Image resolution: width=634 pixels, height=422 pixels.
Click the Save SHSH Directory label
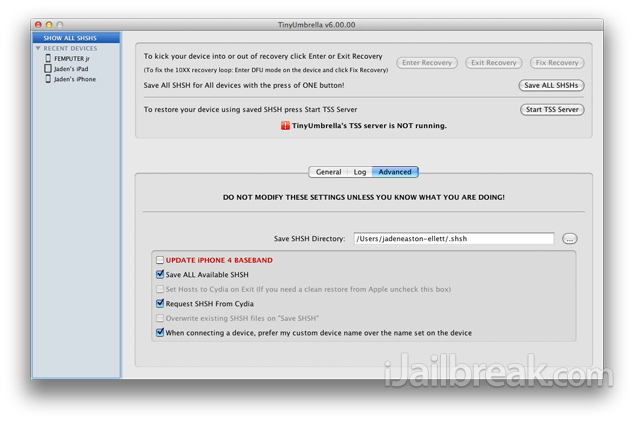click(x=309, y=239)
